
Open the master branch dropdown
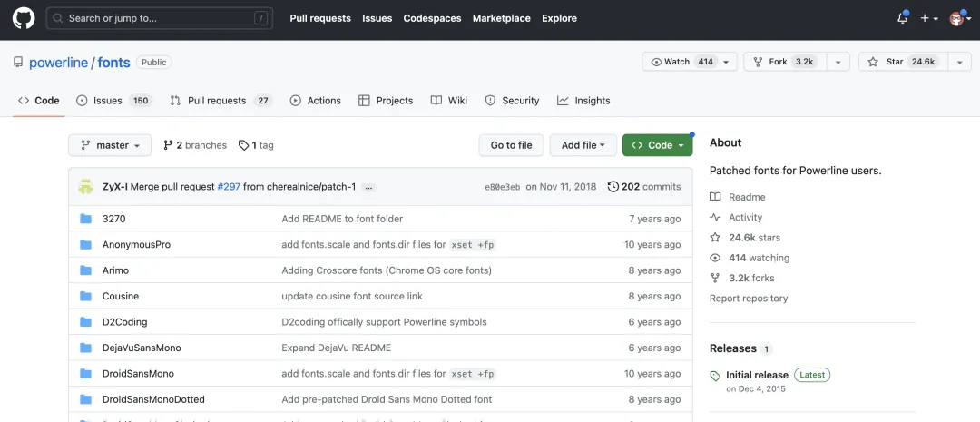tap(110, 145)
